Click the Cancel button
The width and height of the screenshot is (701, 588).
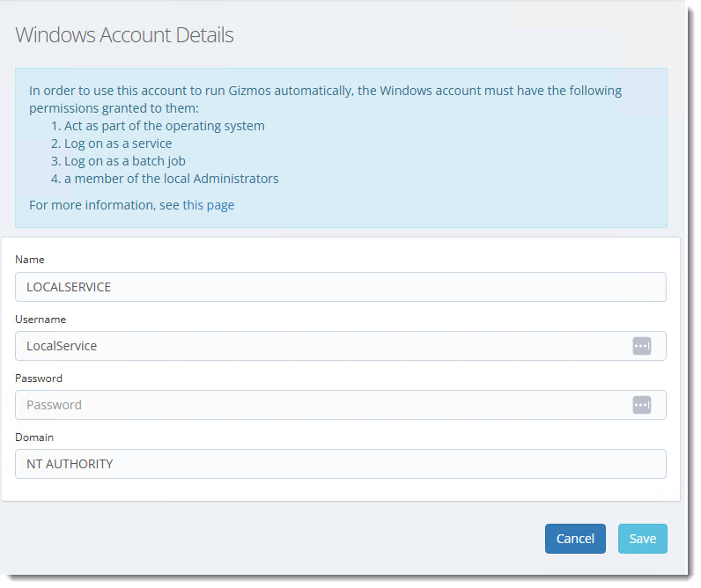[x=575, y=539]
